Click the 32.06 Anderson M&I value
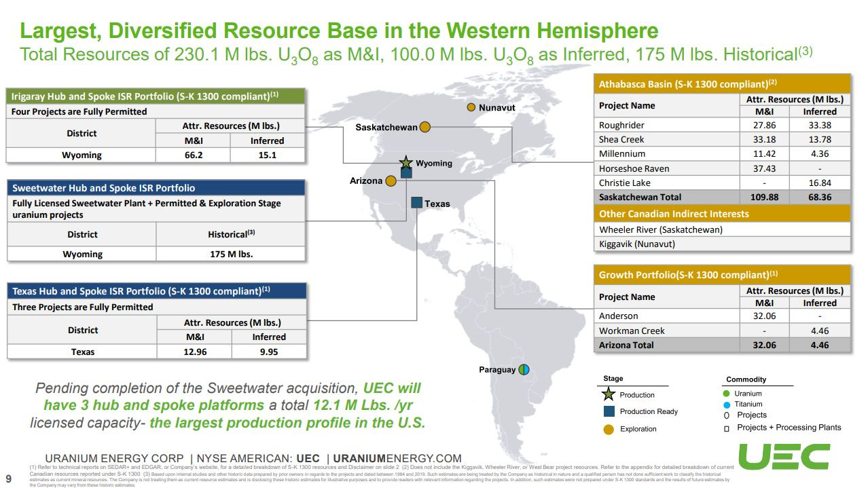868x488 pixels. tap(764, 316)
